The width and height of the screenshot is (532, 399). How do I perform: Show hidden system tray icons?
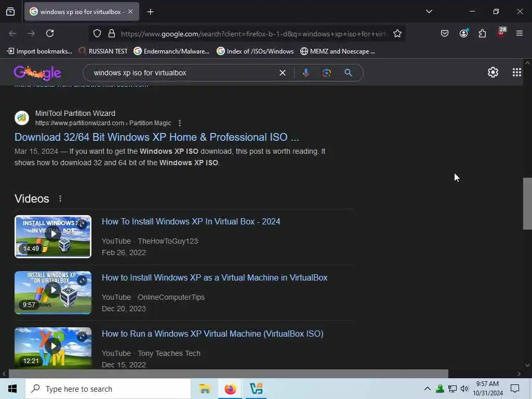point(428,389)
